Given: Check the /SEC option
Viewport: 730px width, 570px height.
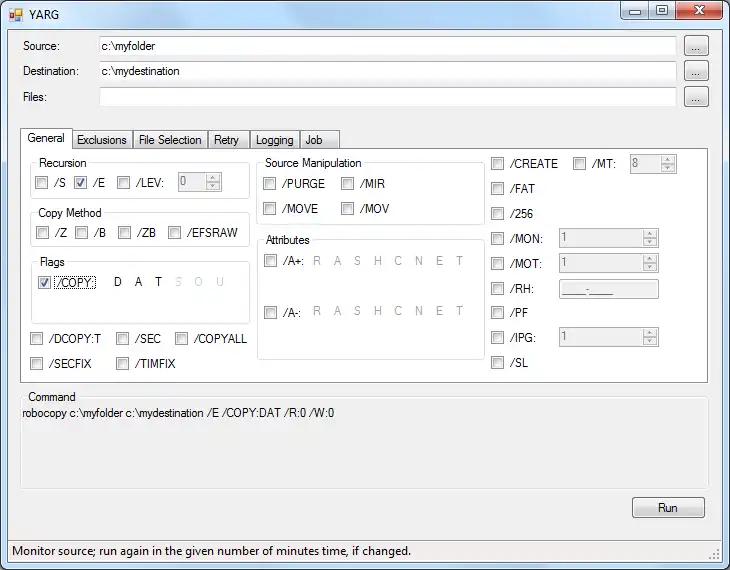Looking at the screenshot, I should point(122,339).
